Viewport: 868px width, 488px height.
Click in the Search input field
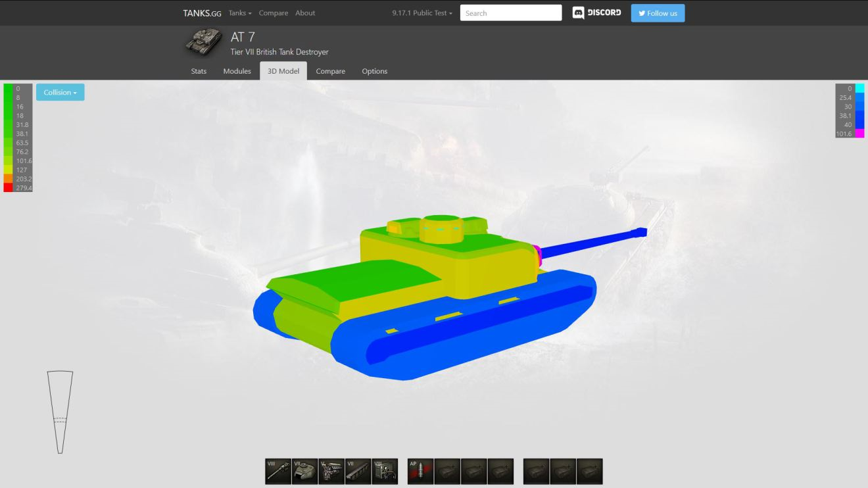(x=511, y=13)
